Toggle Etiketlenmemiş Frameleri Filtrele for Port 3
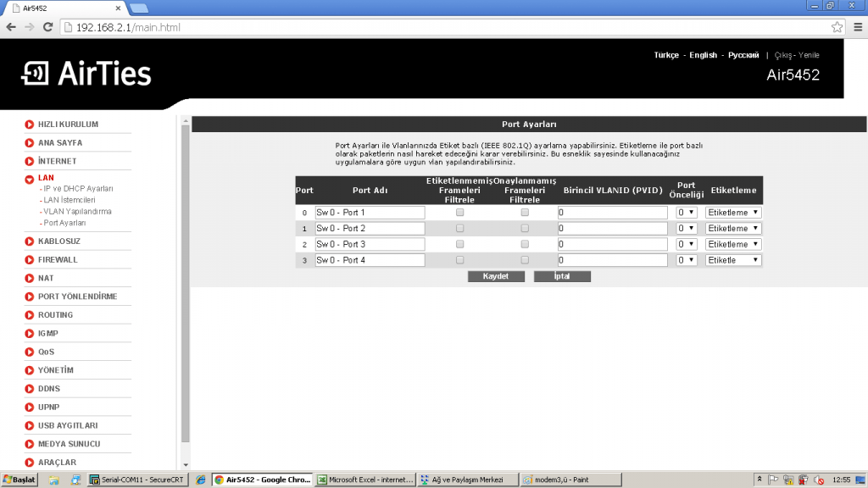868x488 pixels. click(459, 243)
